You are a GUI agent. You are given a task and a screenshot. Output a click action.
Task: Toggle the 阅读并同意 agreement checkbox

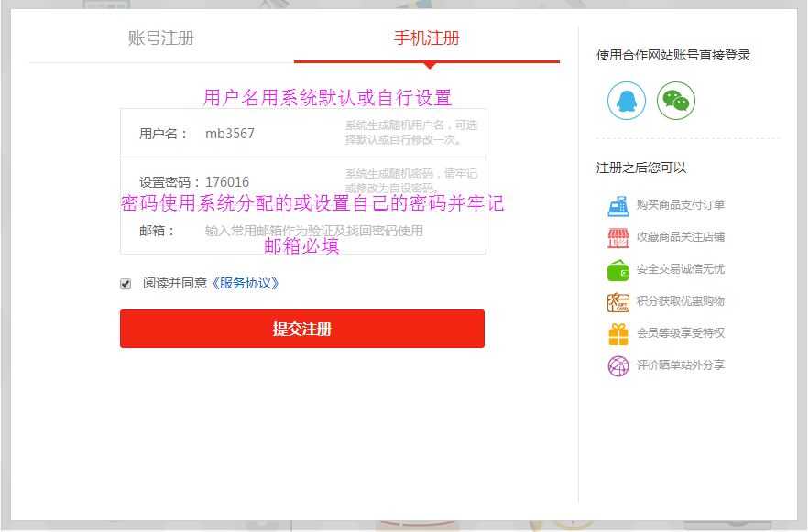tap(126, 284)
